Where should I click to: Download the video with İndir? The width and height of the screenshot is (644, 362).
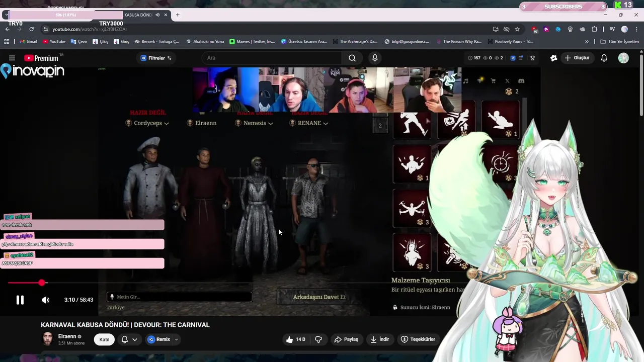[380, 339]
